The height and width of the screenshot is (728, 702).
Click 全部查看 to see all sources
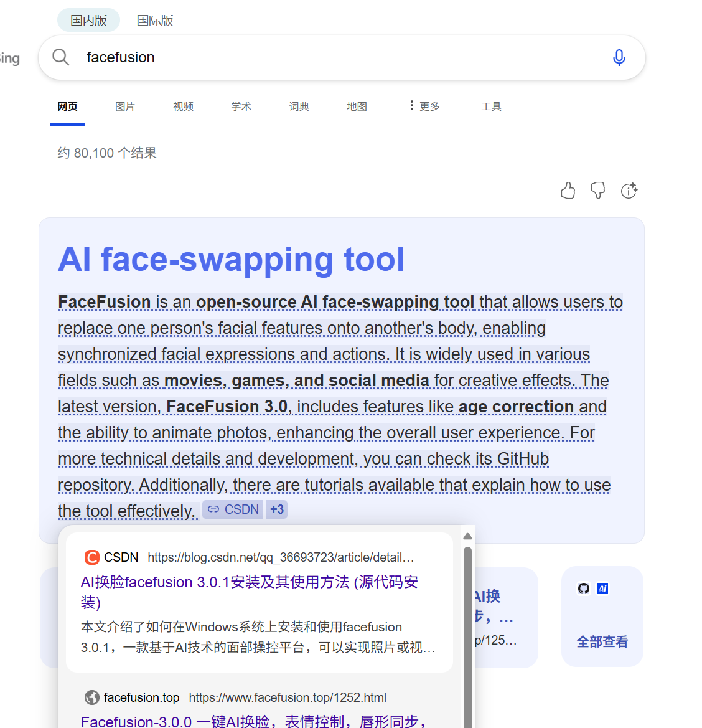(602, 641)
